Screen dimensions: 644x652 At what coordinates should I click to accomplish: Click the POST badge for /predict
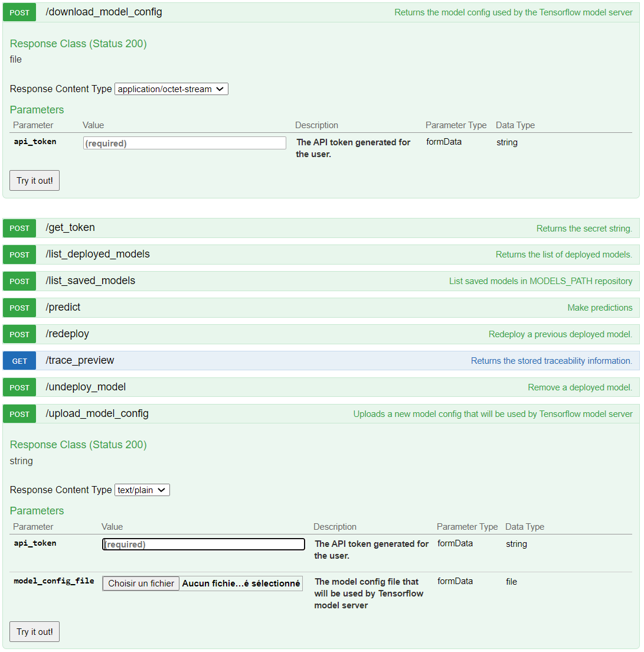click(x=19, y=308)
